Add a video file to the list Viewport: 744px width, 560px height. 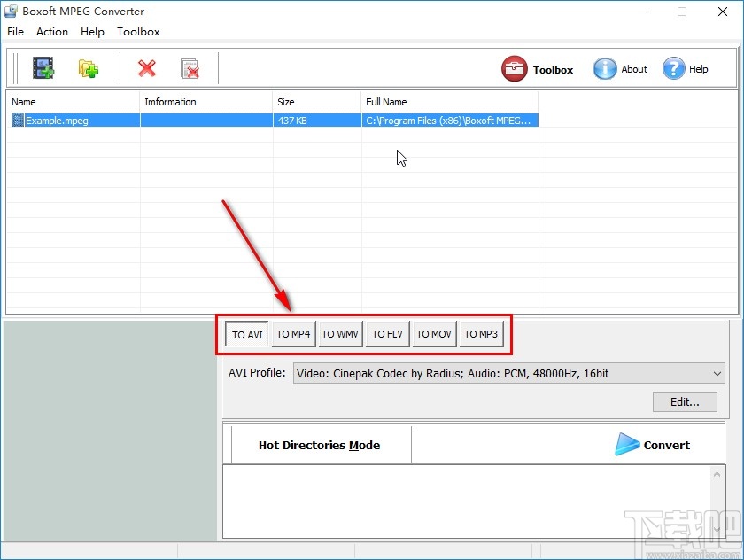[x=43, y=67]
